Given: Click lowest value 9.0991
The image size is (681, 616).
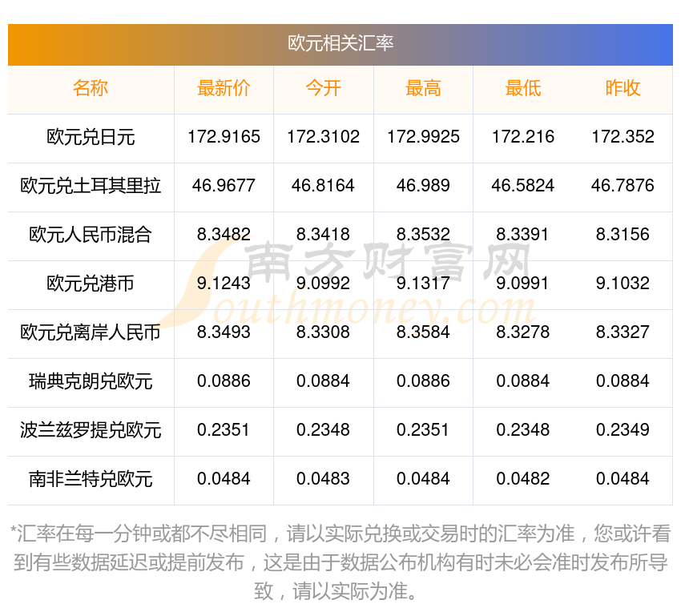Looking at the screenshot, I should pyautogui.click(x=523, y=284).
